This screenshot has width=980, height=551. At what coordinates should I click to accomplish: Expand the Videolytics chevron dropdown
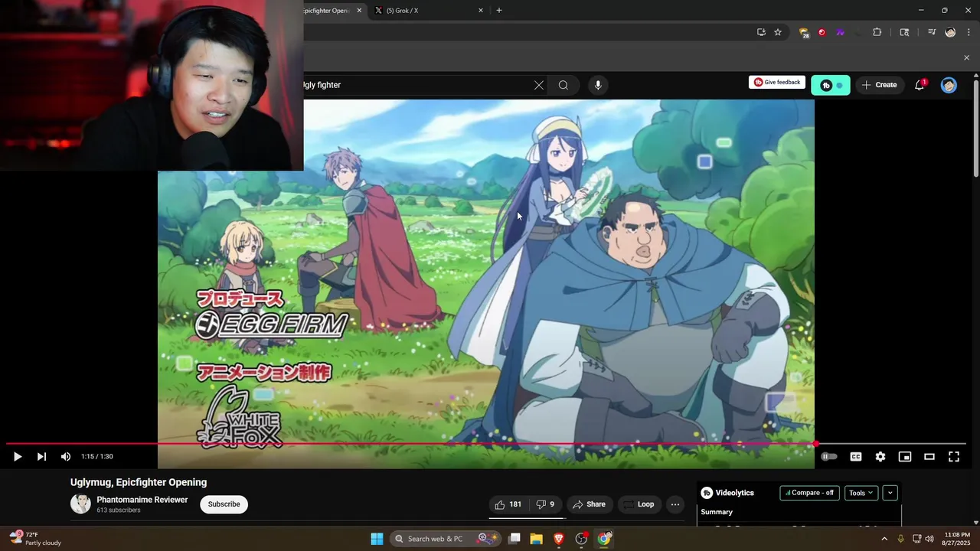click(890, 493)
